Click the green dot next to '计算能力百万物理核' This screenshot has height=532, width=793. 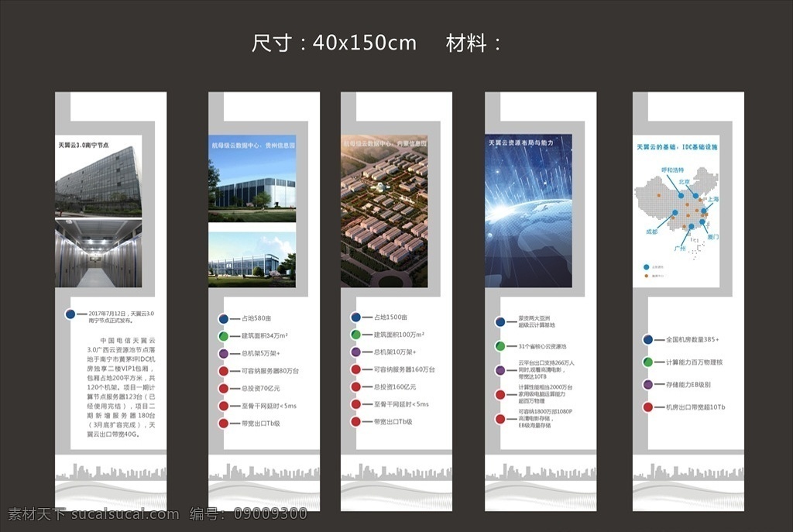click(648, 362)
